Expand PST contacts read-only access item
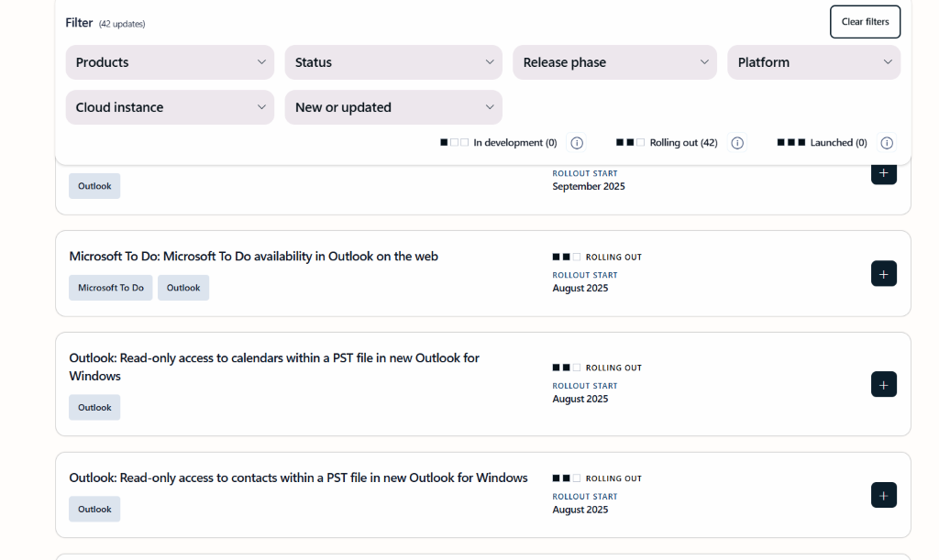Viewport: 939px width, 560px height. [x=883, y=495]
